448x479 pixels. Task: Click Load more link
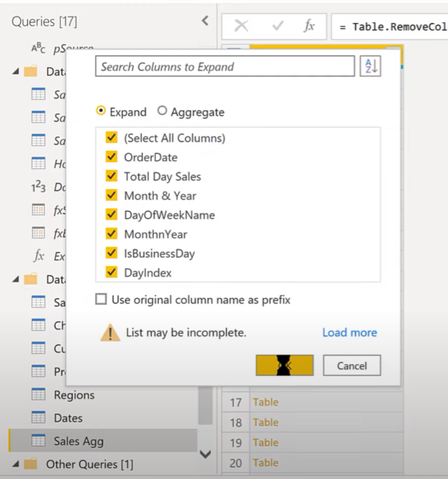(350, 332)
